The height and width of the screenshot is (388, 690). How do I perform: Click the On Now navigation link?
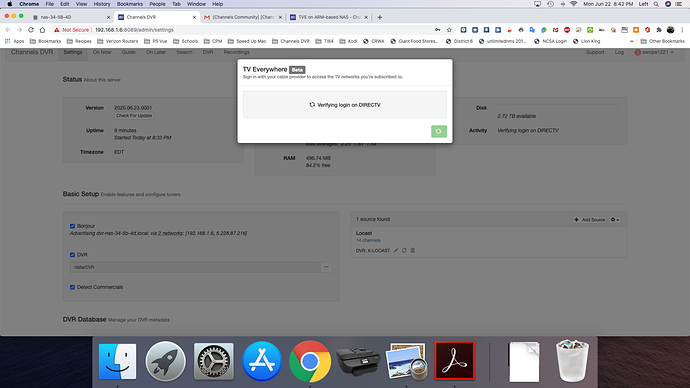tap(102, 52)
